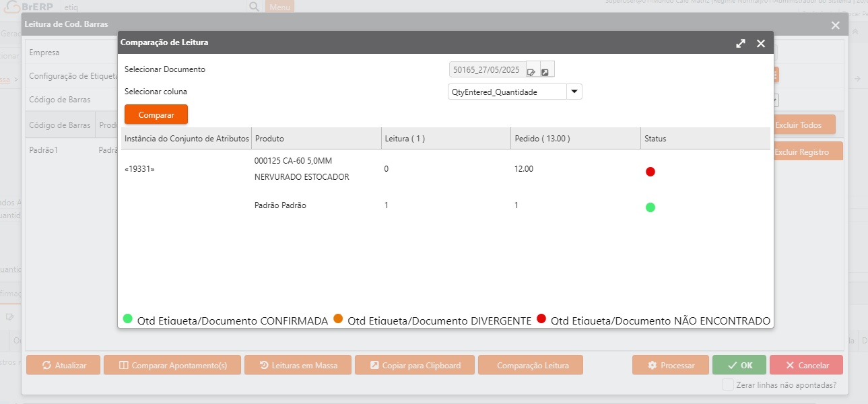Screen dimensions: 868x404
Task: Click the 50165_27/05/2025 document field
Action: tap(487, 69)
